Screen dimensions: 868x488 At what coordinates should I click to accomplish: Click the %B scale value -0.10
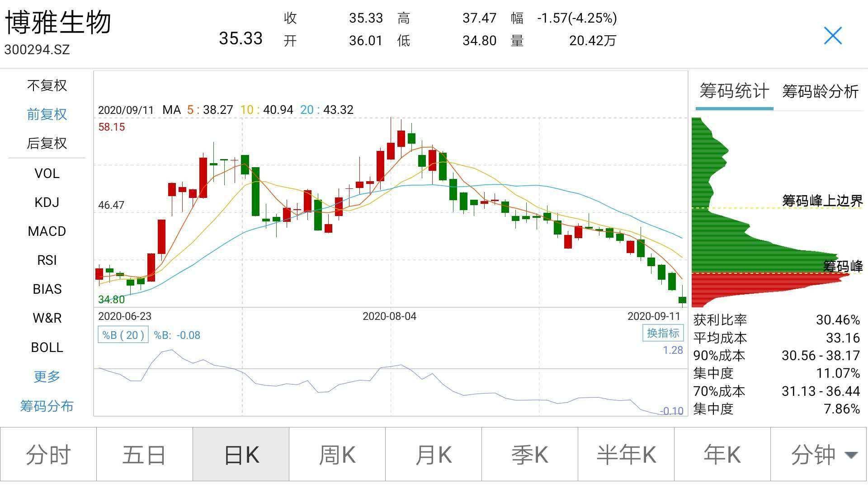click(671, 411)
